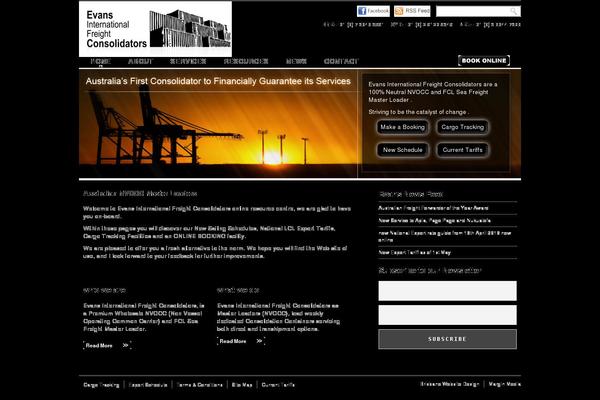Click the search magnifier icon

coord(514,11)
